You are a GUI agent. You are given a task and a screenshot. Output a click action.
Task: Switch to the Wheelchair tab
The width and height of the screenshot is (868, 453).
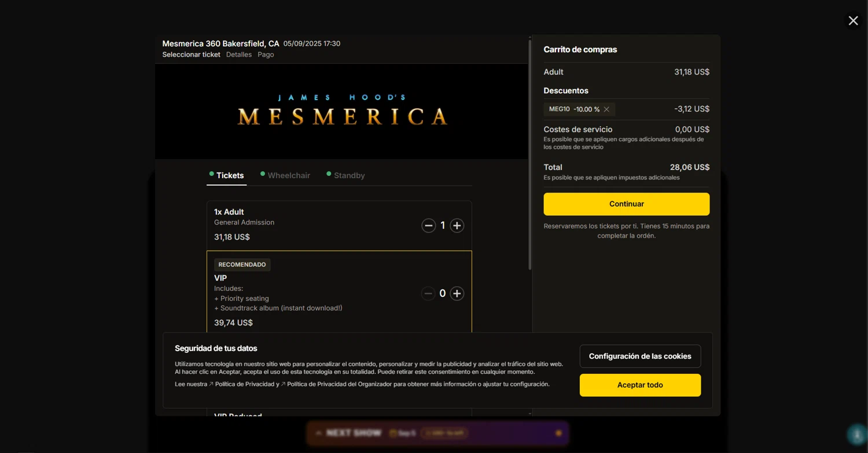click(285, 175)
